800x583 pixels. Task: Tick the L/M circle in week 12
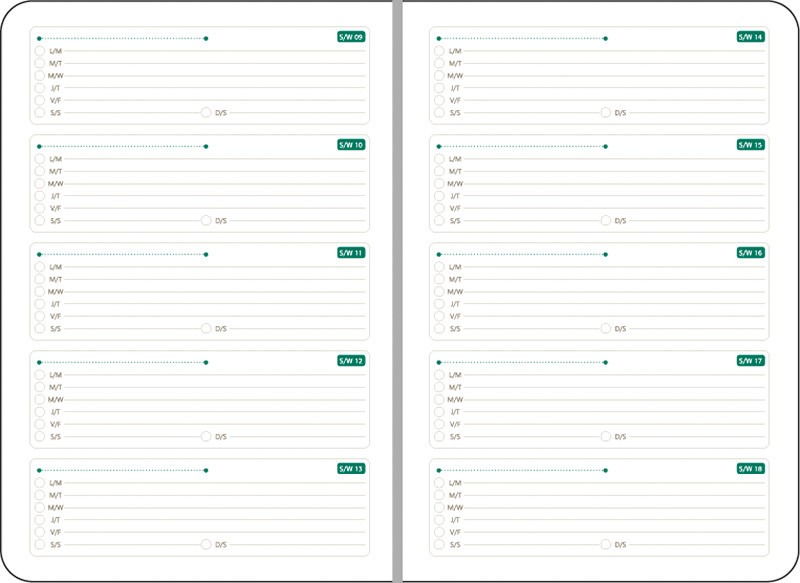40,375
